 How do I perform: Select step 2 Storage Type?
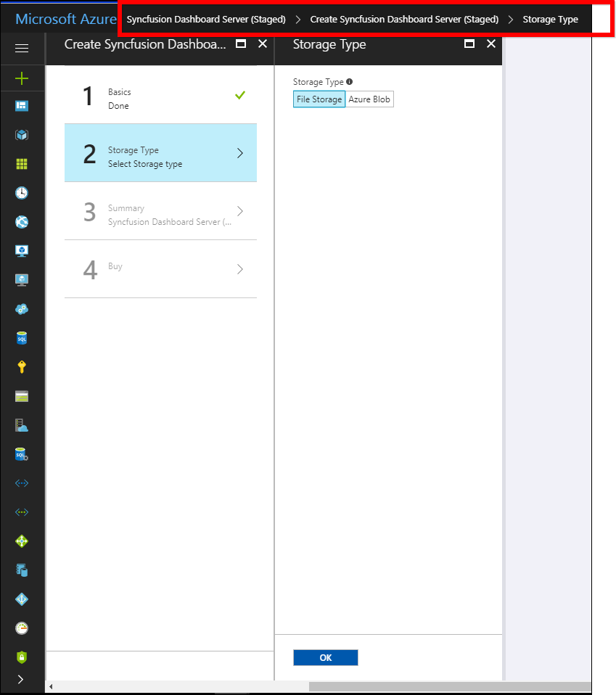(160, 153)
